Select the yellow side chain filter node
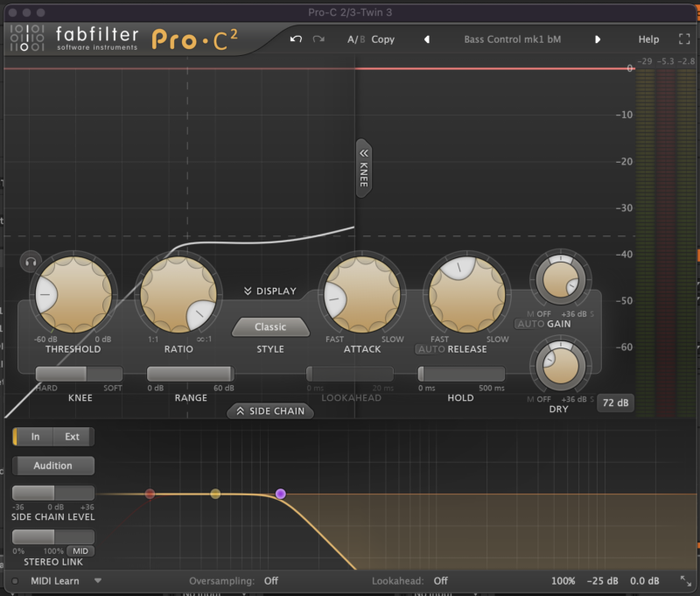Image resolution: width=700 pixels, height=596 pixels. (x=215, y=494)
